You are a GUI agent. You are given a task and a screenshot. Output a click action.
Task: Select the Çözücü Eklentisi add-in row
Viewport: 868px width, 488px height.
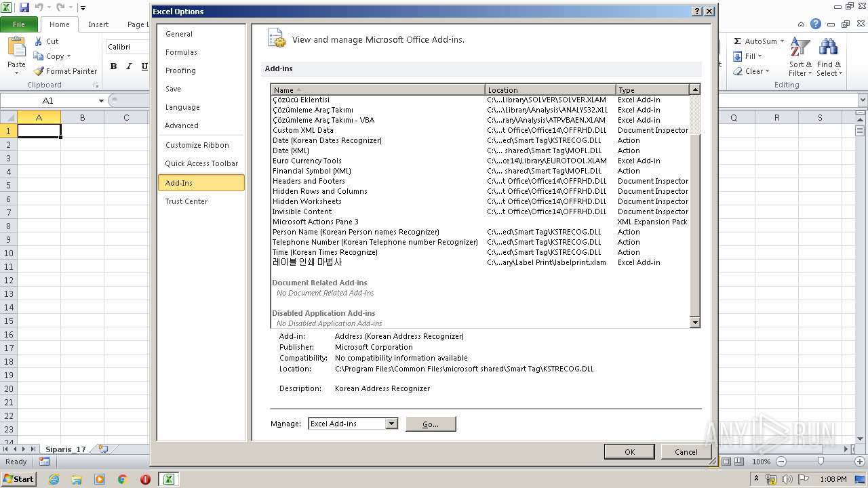coord(479,100)
